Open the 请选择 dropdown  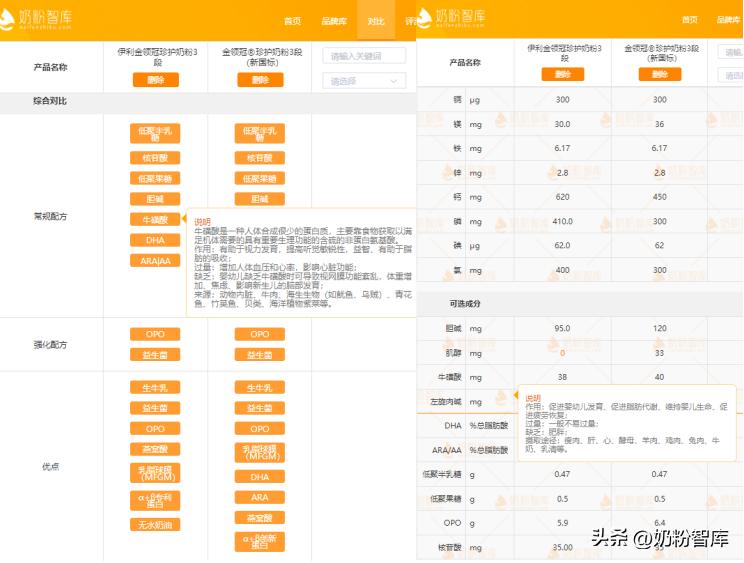(x=364, y=81)
